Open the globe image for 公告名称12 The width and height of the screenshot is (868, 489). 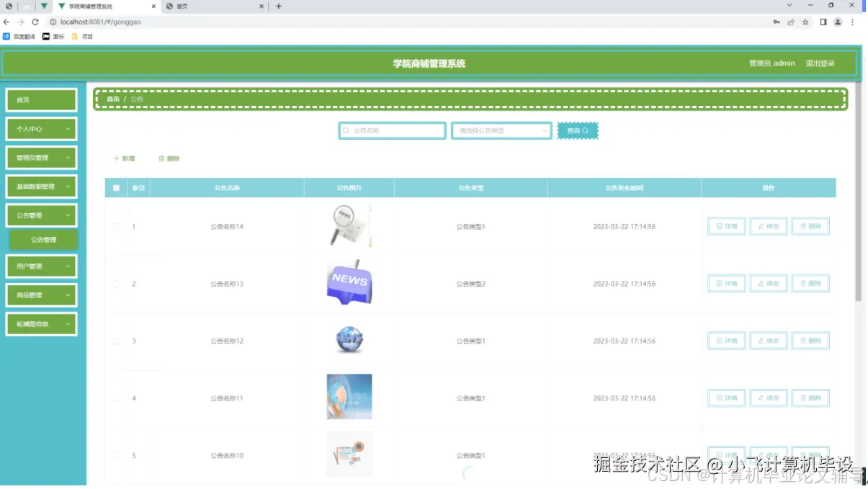point(349,340)
